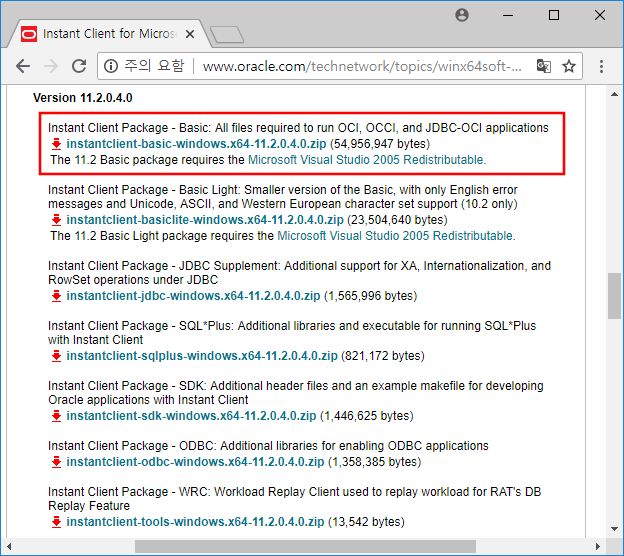Image resolution: width=624 pixels, height=556 pixels.
Task: View site info via the 주의 요함 icon
Action: pyautogui.click(x=111, y=66)
